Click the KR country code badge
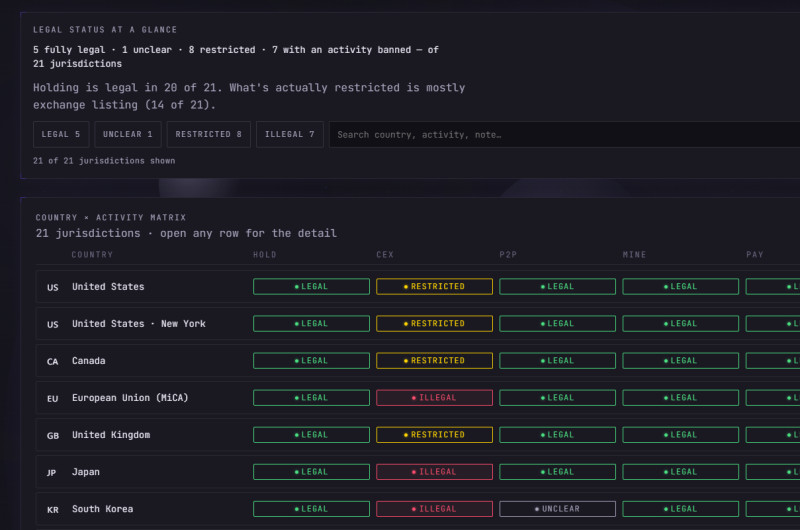The image size is (800, 530). click(x=53, y=510)
